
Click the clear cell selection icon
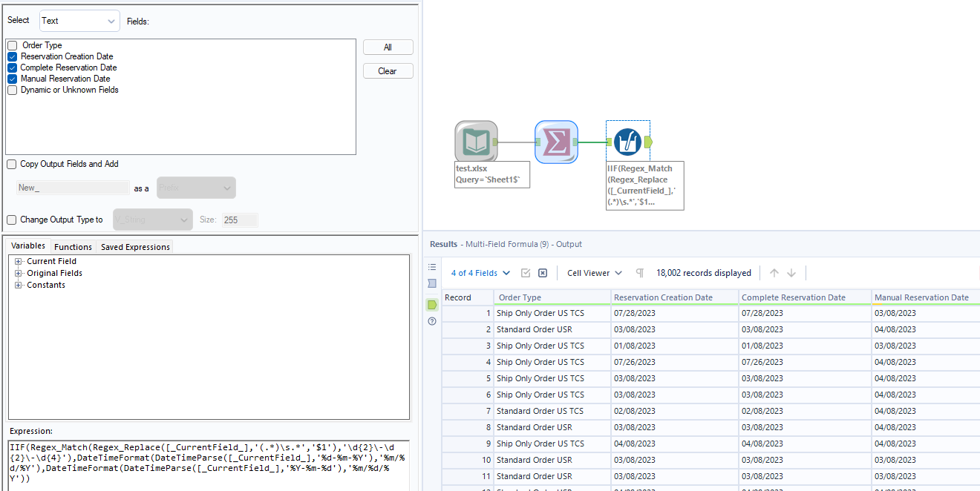point(543,273)
